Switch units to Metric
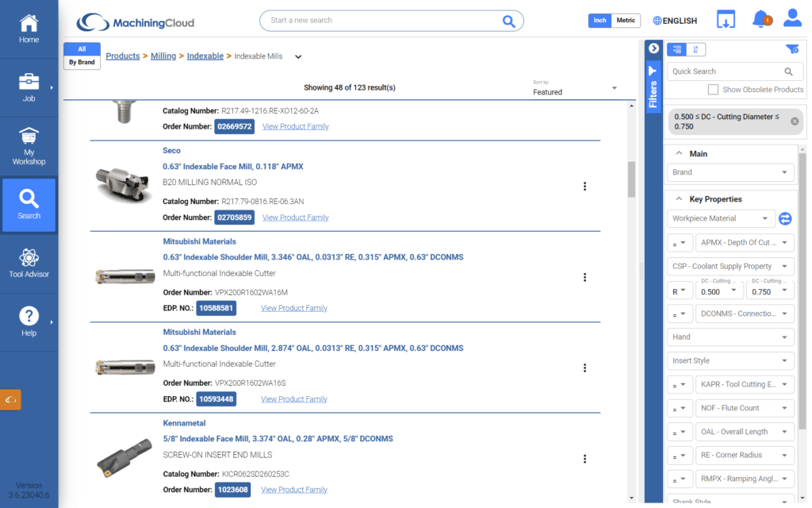This screenshot has height=508, width=812. (x=626, y=21)
